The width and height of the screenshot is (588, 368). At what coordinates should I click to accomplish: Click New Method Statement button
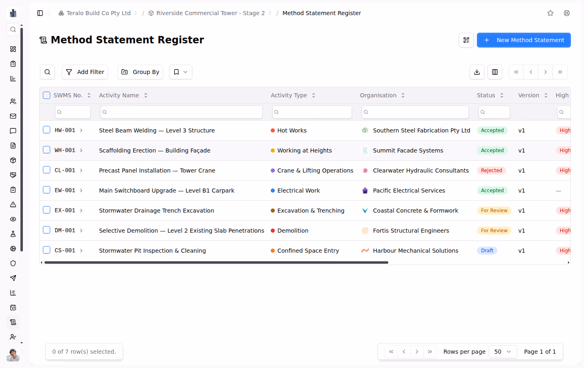pos(524,40)
